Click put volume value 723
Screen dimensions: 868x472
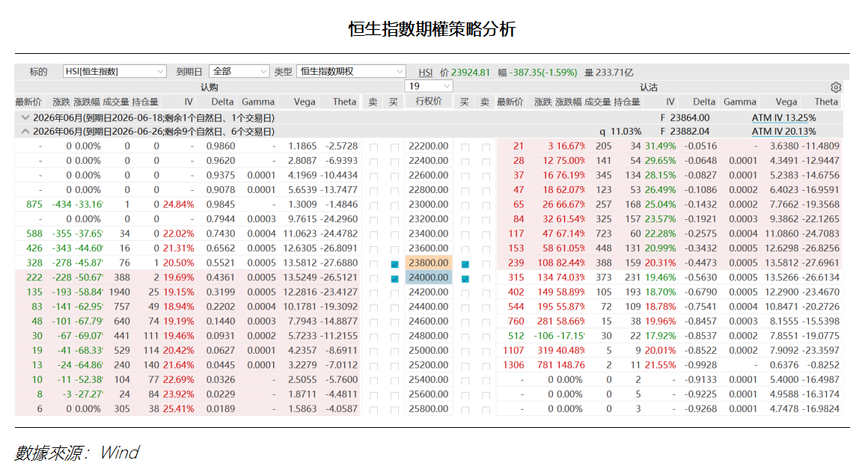603,233
